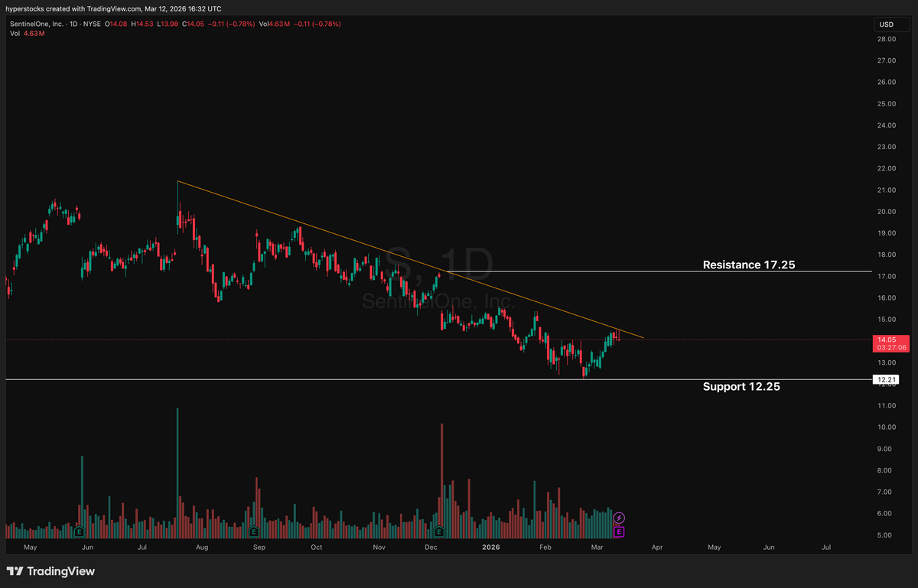Click the 12.21 support price label
Screen dimensions: 918x588
point(887,379)
